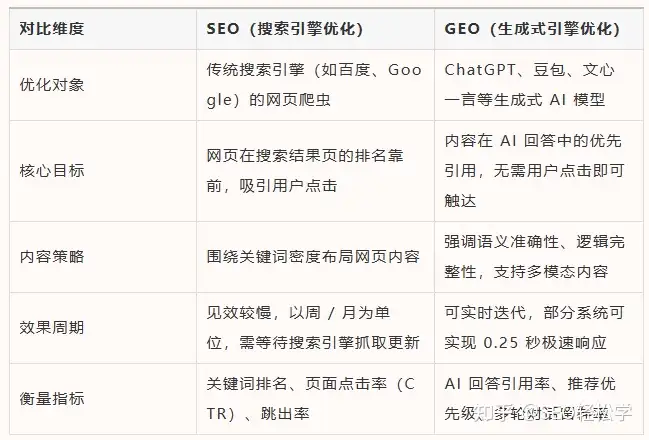Click the cell starting 见效较慢
Screen dimensions: 649x440
pyautogui.click(x=315, y=328)
